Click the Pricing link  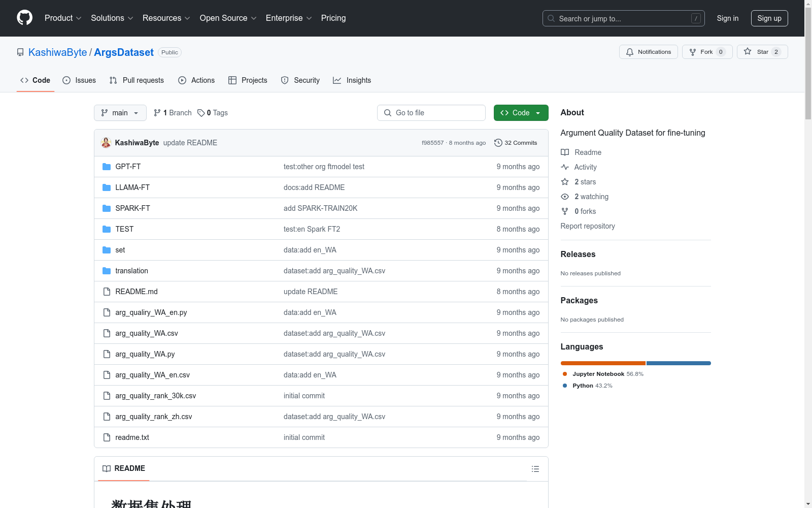333,18
